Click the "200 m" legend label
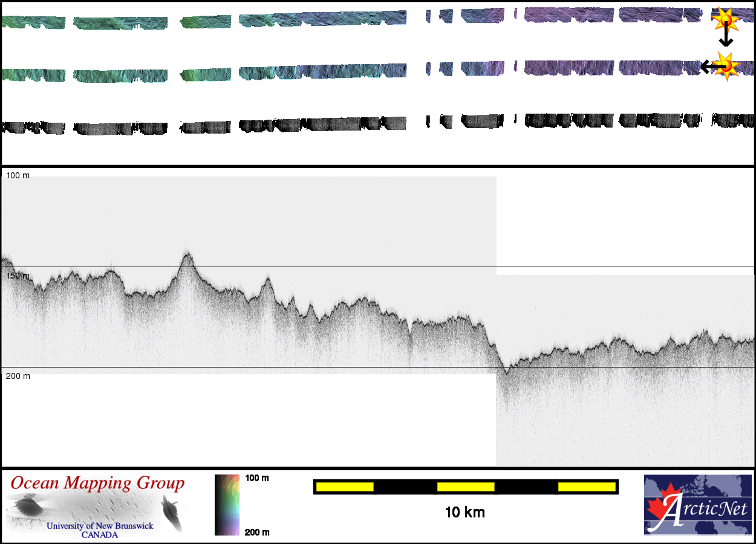Image resolution: width=756 pixels, height=544 pixels. coord(256,532)
